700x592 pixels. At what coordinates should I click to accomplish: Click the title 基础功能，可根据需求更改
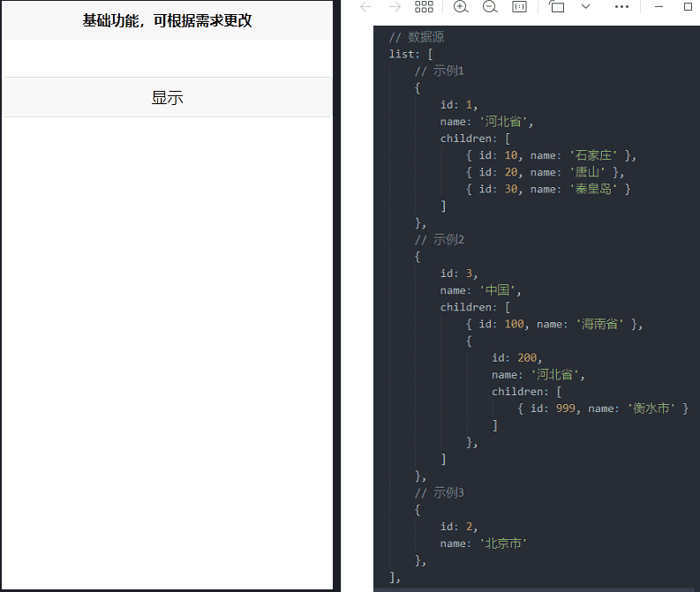tap(167, 20)
